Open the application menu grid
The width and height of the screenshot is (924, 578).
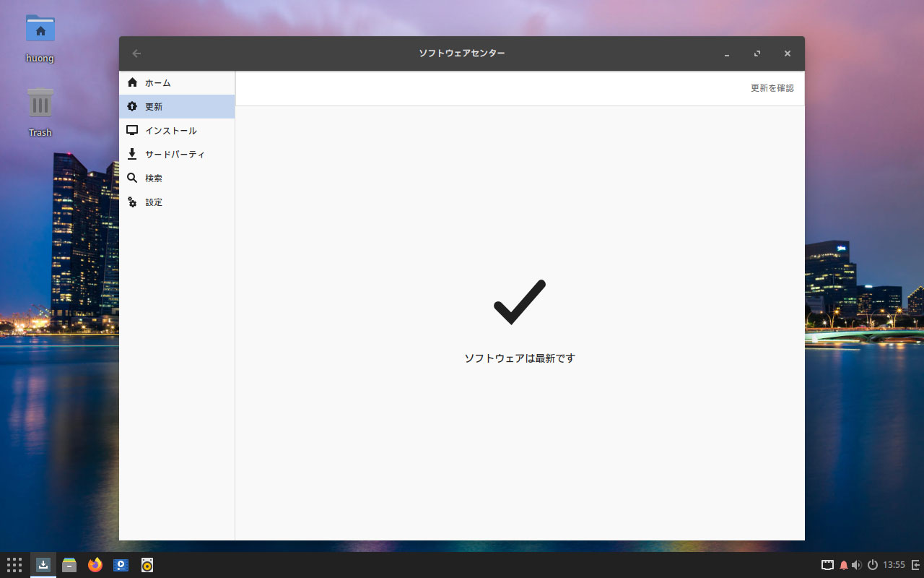coord(14,565)
